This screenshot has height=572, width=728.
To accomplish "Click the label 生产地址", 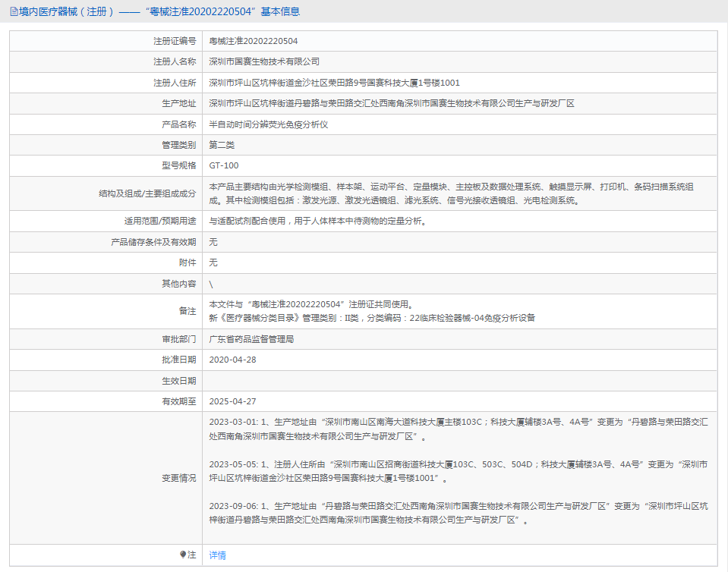I will pos(179,103).
